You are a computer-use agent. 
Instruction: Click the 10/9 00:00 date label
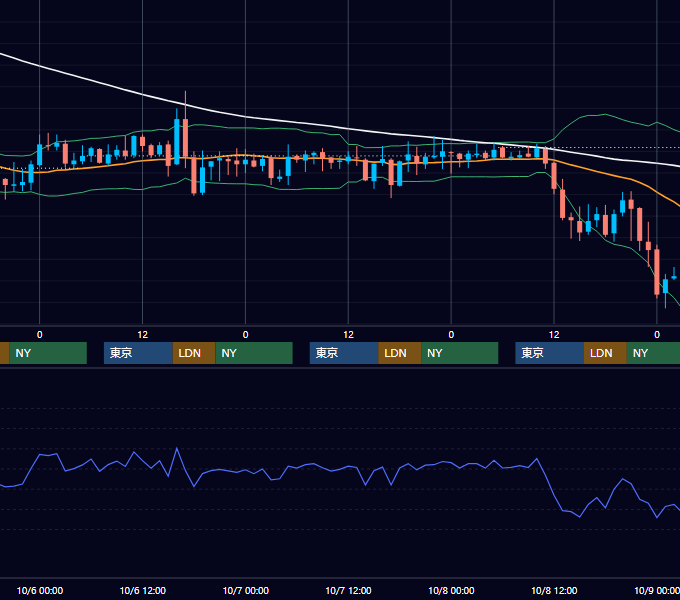(x=657, y=590)
